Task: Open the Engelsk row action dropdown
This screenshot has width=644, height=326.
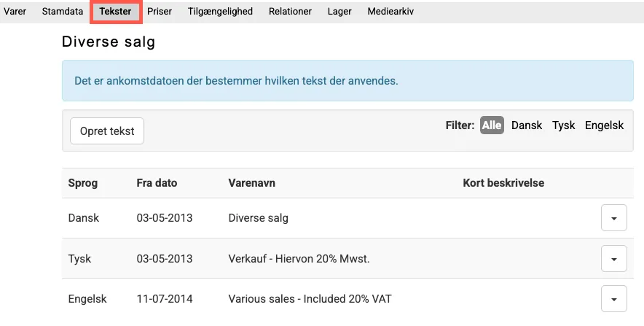Action: pyautogui.click(x=613, y=298)
